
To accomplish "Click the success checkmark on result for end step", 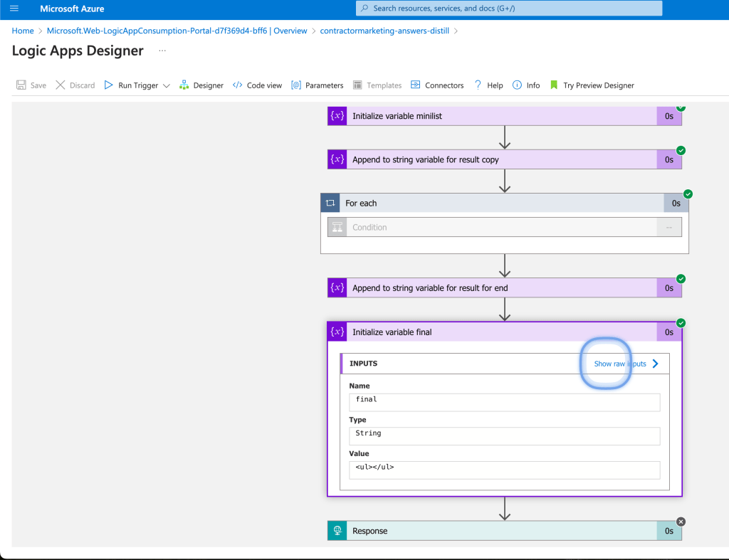I will [x=681, y=279].
